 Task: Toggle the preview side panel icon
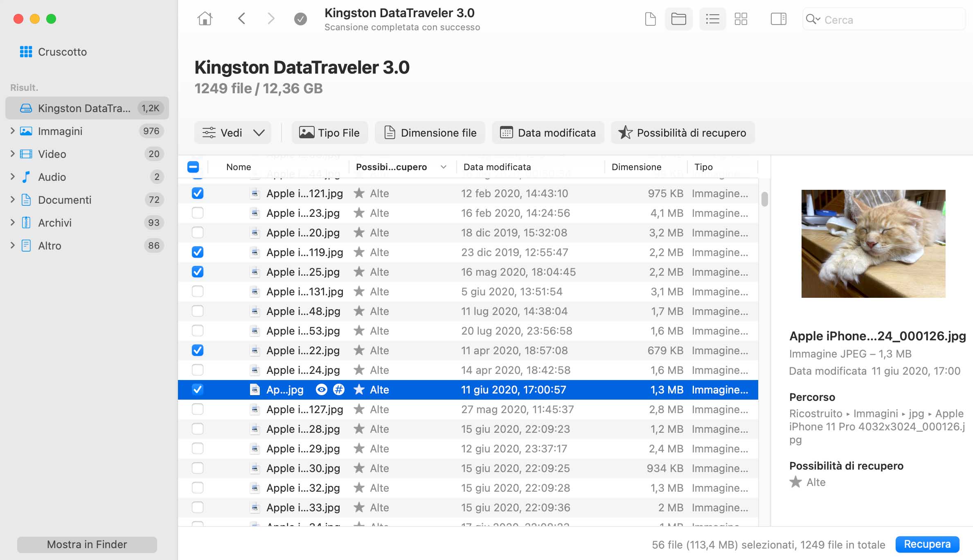tap(778, 19)
